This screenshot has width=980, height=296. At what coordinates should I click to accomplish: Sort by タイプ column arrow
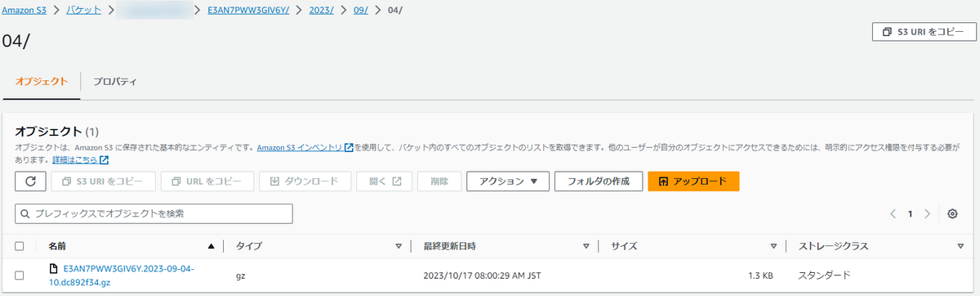[x=399, y=246]
